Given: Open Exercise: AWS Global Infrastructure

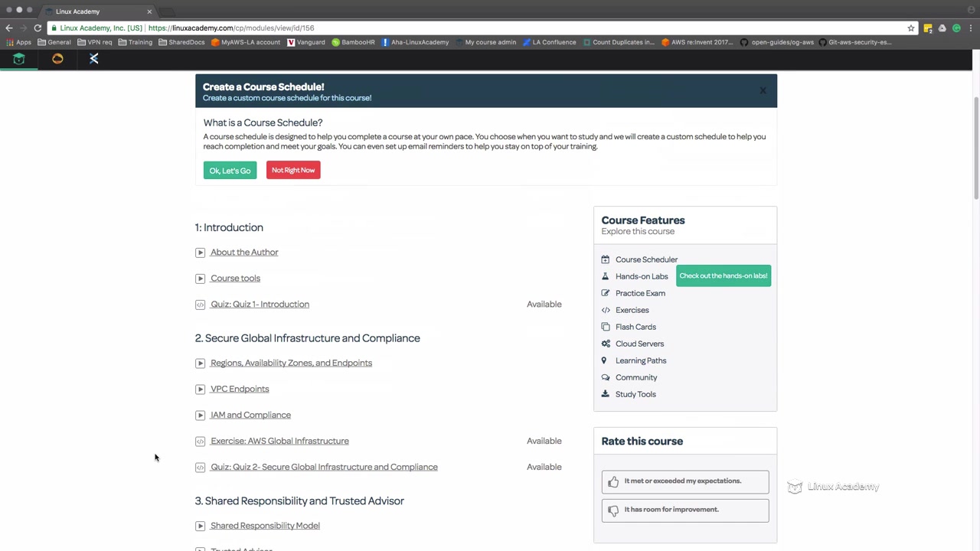Looking at the screenshot, I should pyautogui.click(x=279, y=442).
